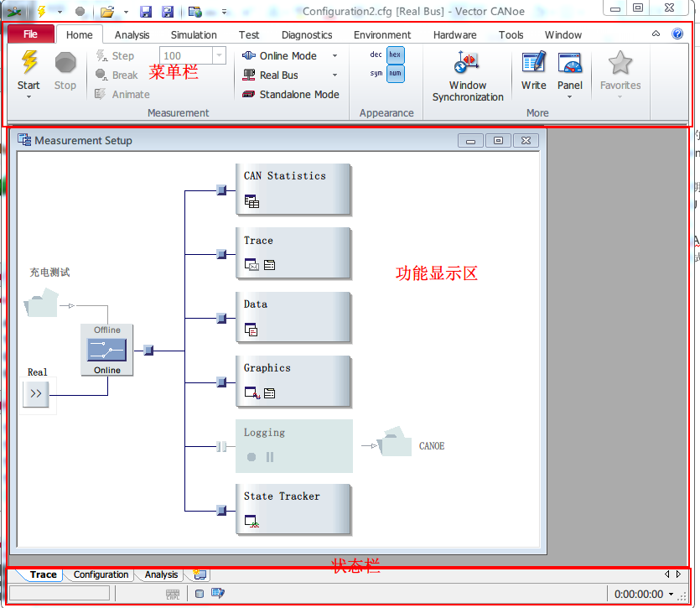Click the Logging block record button

pos(251,457)
